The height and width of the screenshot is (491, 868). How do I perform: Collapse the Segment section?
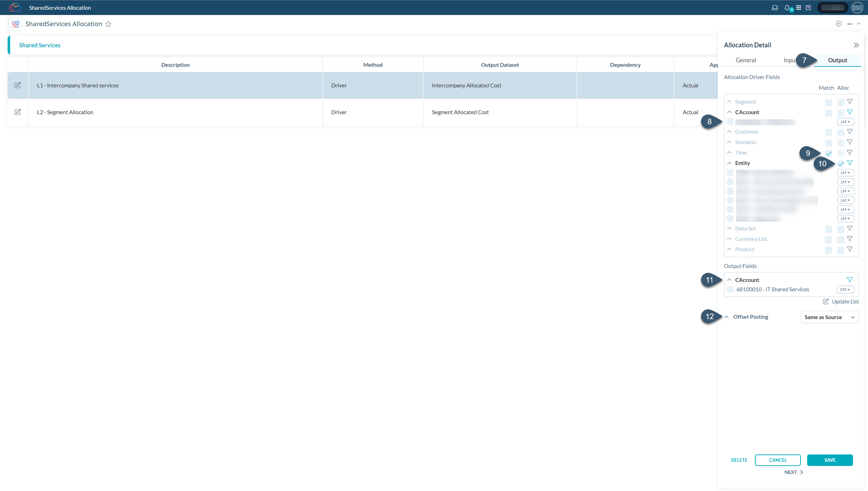[x=730, y=101]
